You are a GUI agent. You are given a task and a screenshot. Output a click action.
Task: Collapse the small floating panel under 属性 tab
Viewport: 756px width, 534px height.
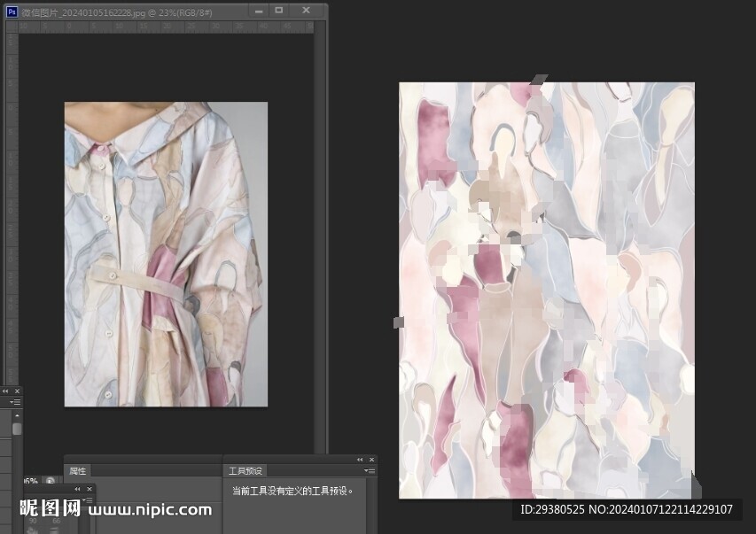[77, 488]
